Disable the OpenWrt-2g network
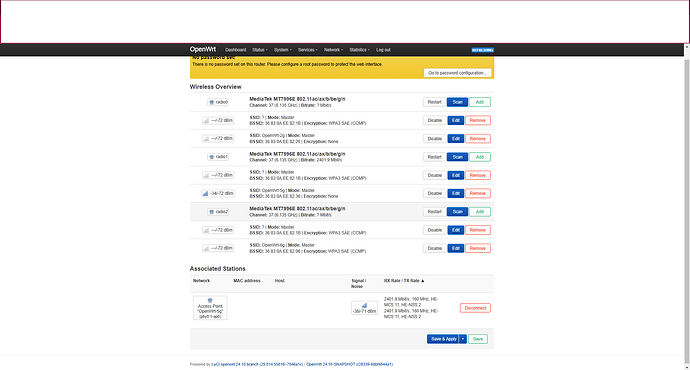 point(435,139)
